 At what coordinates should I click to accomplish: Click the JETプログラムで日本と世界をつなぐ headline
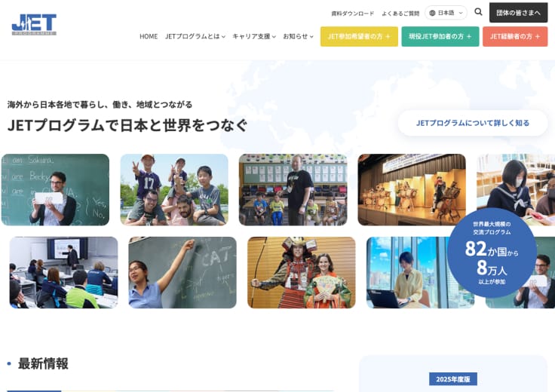(x=127, y=125)
